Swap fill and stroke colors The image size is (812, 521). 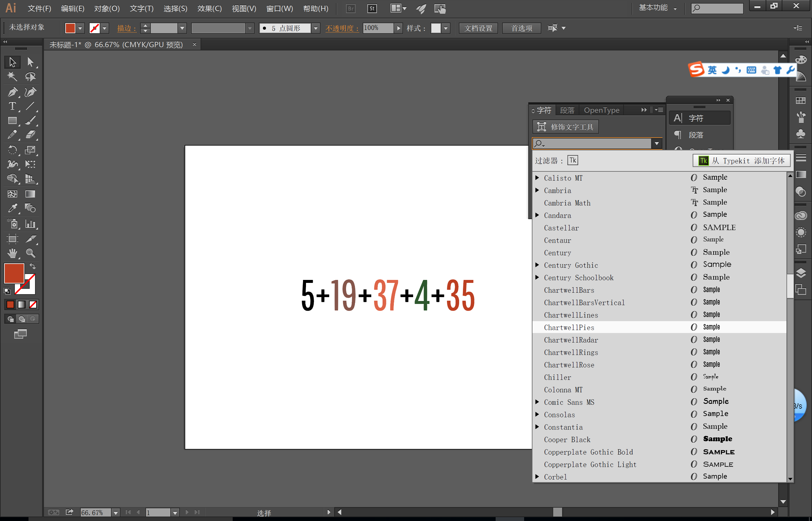point(33,266)
